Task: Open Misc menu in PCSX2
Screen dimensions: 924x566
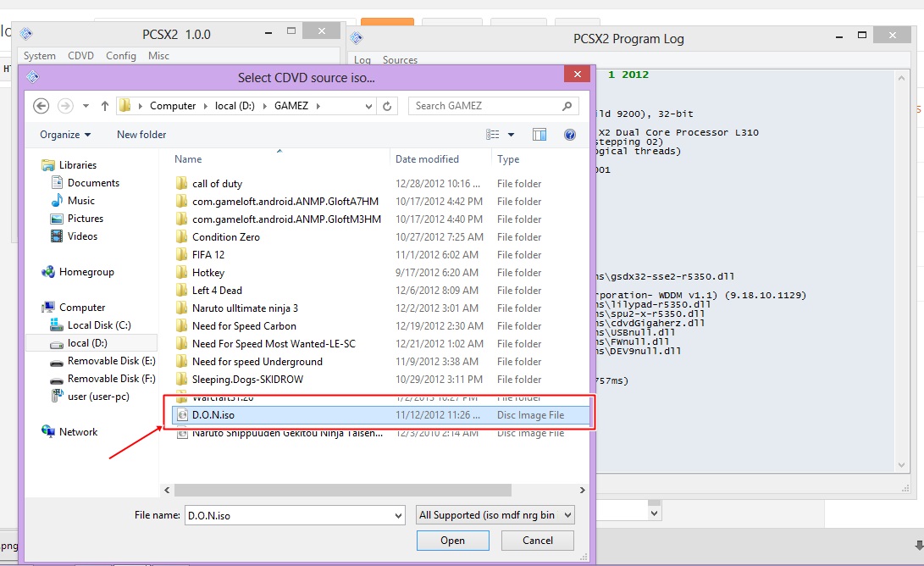Action: 158,55
